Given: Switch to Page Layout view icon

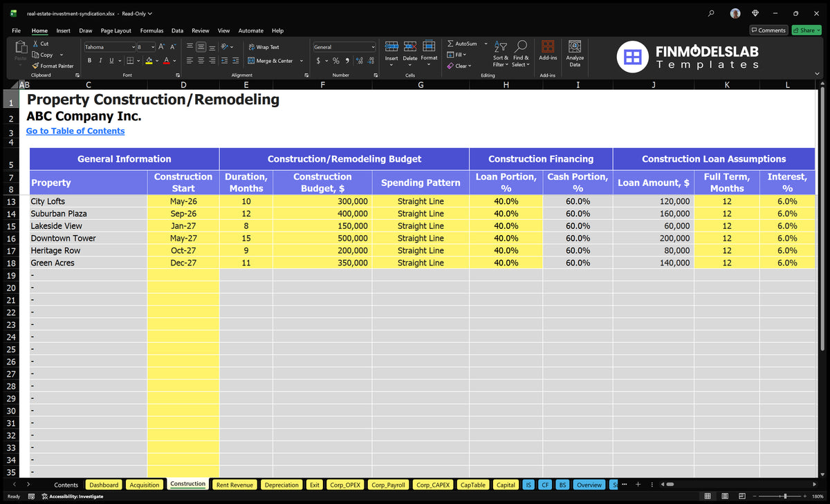Looking at the screenshot, I should (x=724, y=496).
